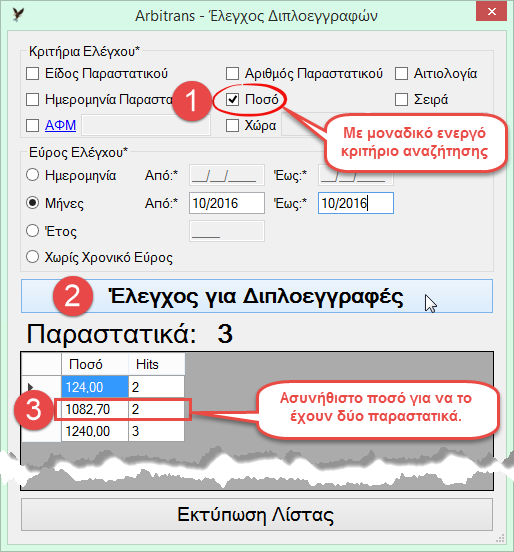Open the ΑΦΜ link
The image size is (514, 552).
pos(60,125)
